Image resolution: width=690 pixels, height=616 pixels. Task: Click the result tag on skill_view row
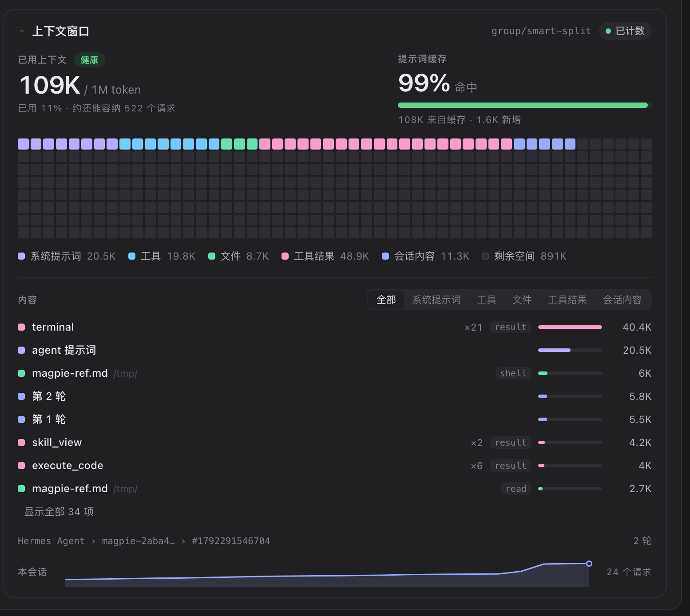point(511,442)
